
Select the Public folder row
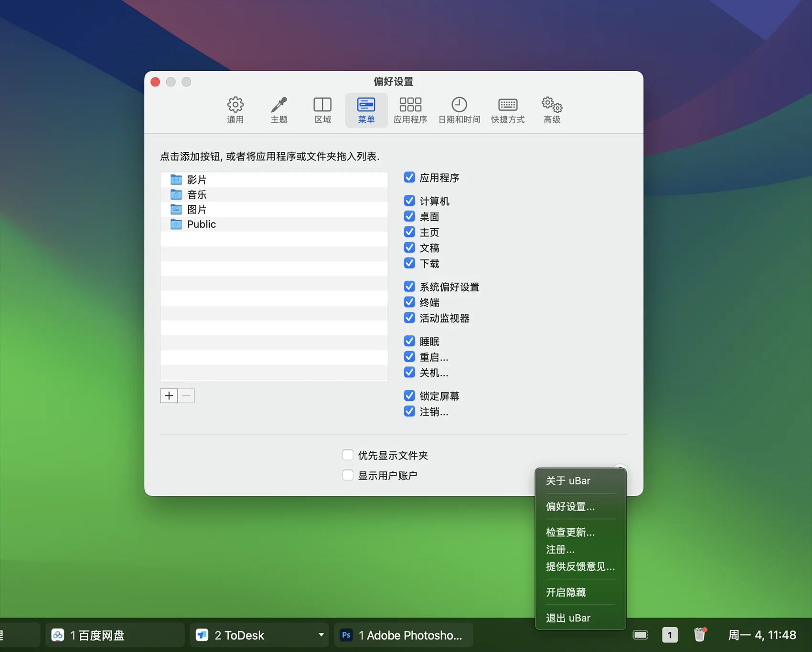click(274, 224)
